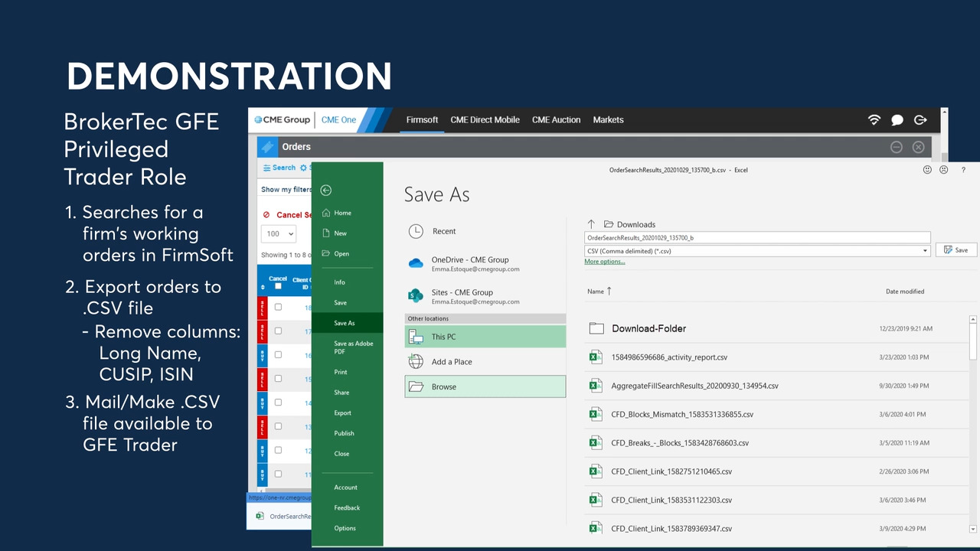Switch to the CME Direct Mobile tab
The image size is (980, 551).
[x=485, y=120]
